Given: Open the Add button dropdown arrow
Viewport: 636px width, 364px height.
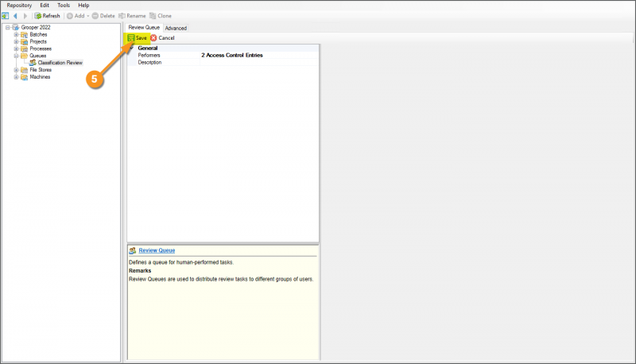Looking at the screenshot, I should click(88, 16).
